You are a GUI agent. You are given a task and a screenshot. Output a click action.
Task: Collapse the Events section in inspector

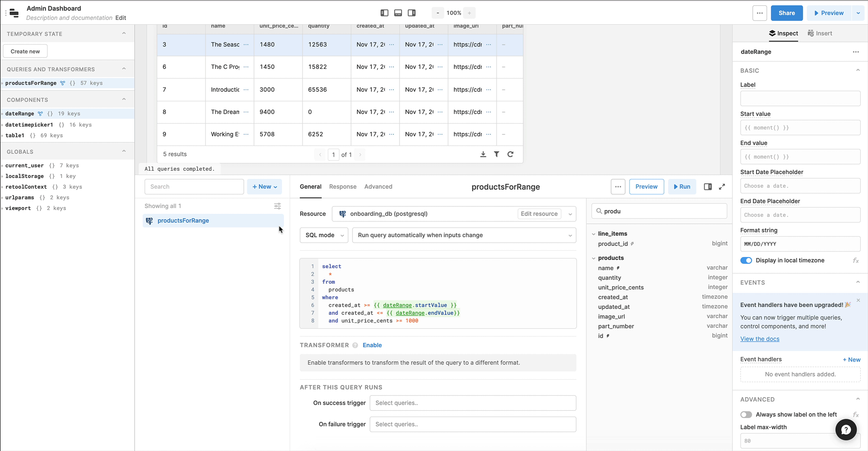(x=858, y=282)
